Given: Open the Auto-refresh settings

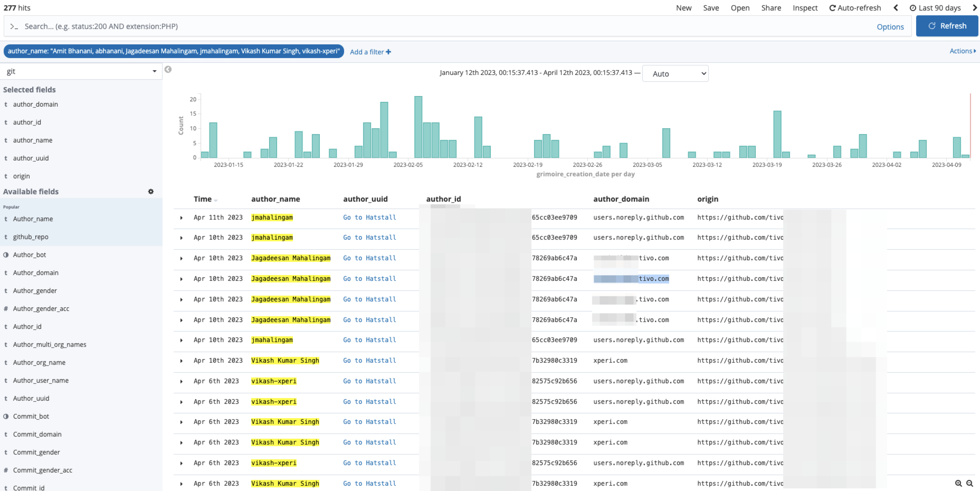Looking at the screenshot, I should coord(855,8).
